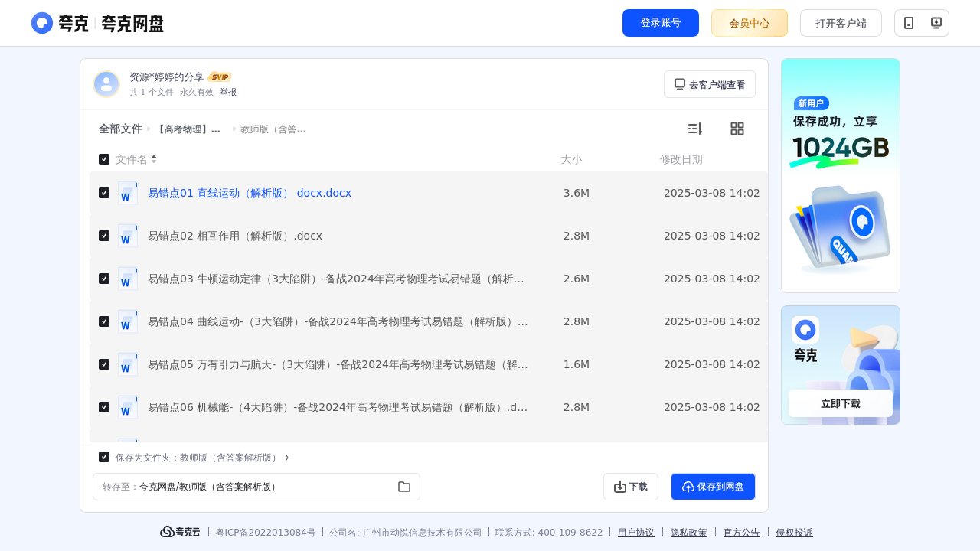Click 打开客户端 button
The height and width of the screenshot is (551, 980).
point(841,23)
